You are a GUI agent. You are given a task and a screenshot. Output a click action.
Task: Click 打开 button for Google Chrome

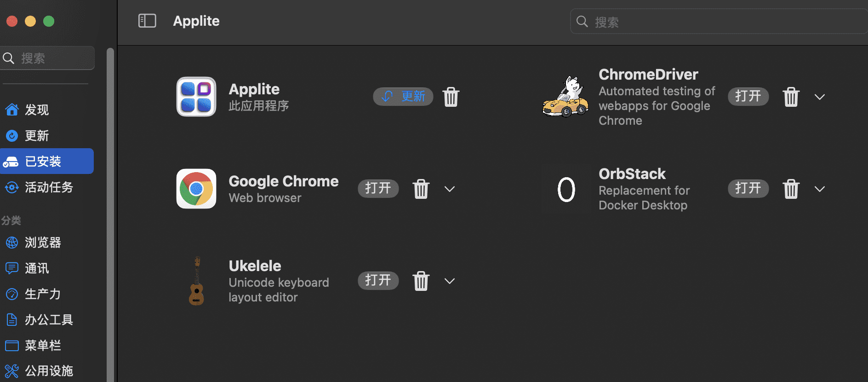tap(378, 189)
